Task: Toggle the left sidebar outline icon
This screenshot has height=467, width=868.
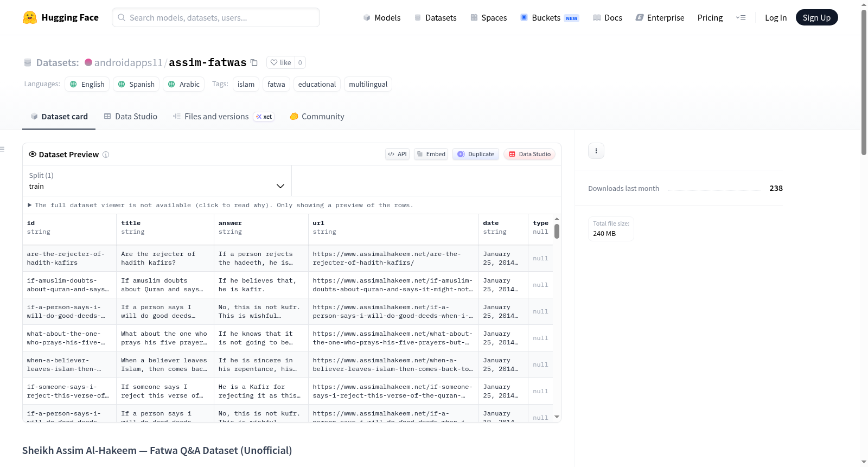Action: coord(3,149)
